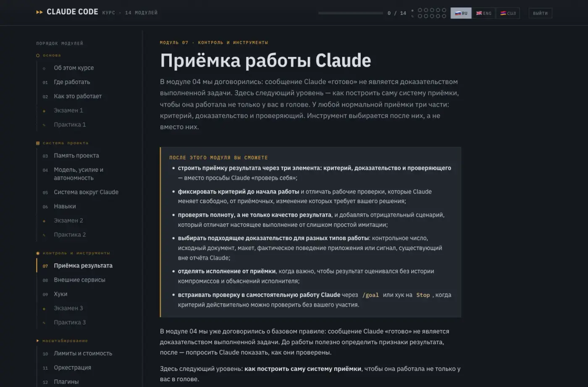This screenshot has width=588, height=387.
Task: Click 'После этого модуля вы сможете' heading
Action: [218, 158]
